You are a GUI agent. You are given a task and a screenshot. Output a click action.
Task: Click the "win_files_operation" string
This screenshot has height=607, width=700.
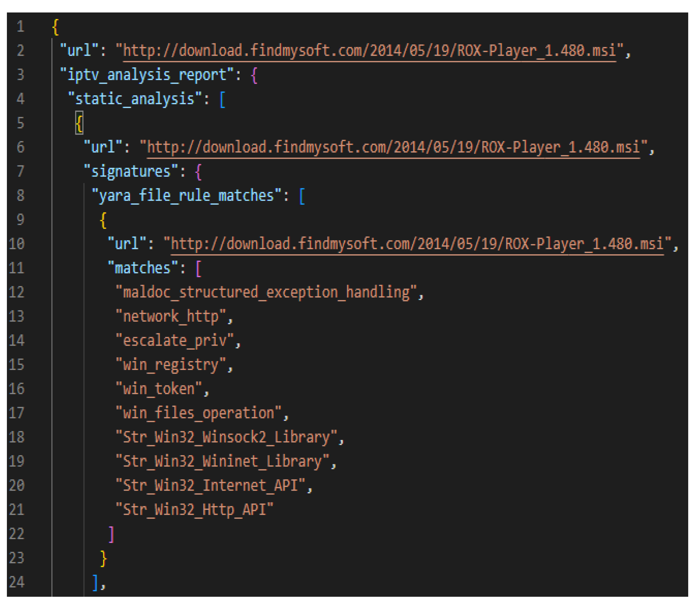pyautogui.click(x=198, y=413)
